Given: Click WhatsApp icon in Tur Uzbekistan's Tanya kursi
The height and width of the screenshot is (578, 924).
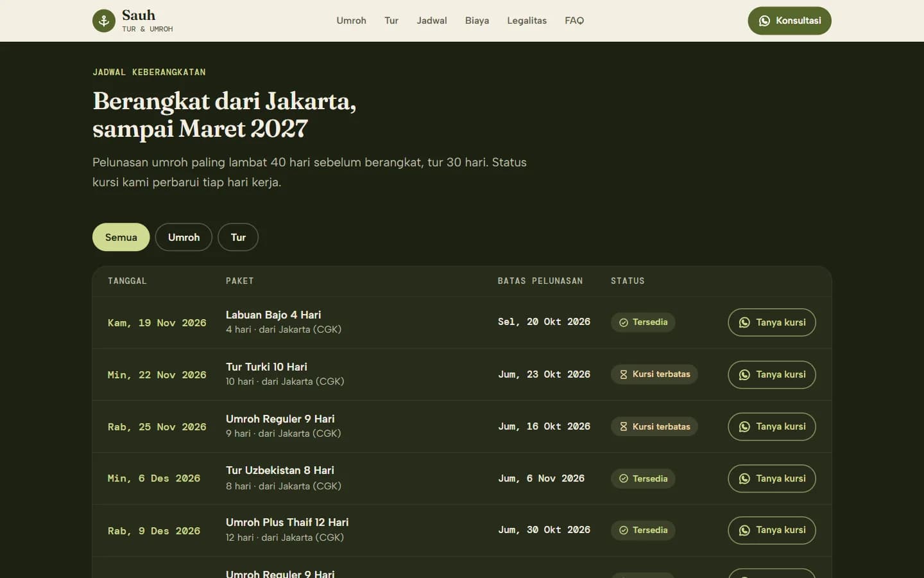Looking at the screenshot, I should click(744, 478).
